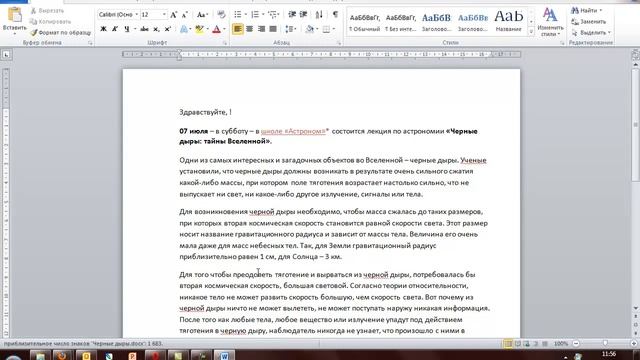Screen dimensions: 640x360
Task: Toggle underline (Ч) formatting
Action: (127, 29)
